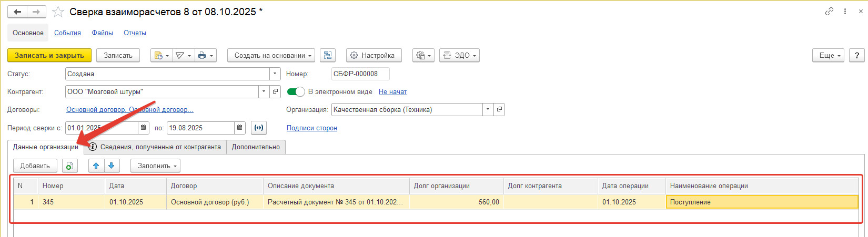Open the 'Подписи сторон' link
This screenshot has width=868, height=237.
[311, 128]
